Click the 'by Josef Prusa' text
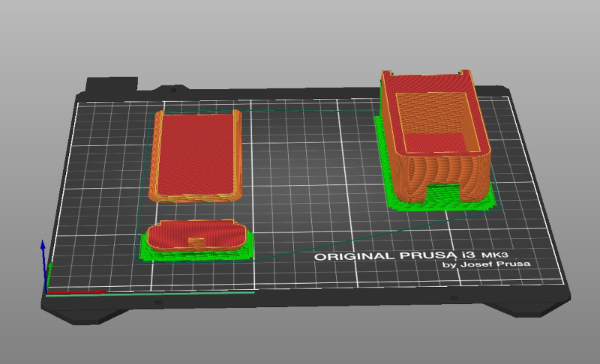Viewport: 600px width, 364px height. point(481,264)
